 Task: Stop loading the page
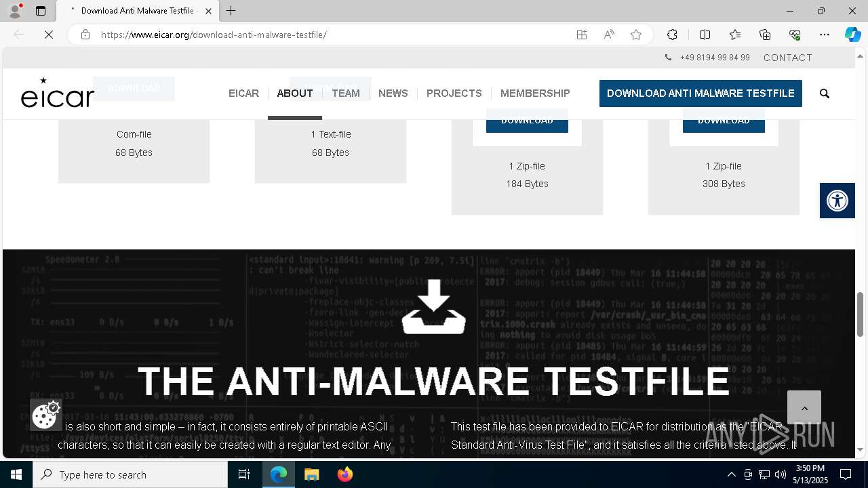pyautogui.click(x=49, y=35)
